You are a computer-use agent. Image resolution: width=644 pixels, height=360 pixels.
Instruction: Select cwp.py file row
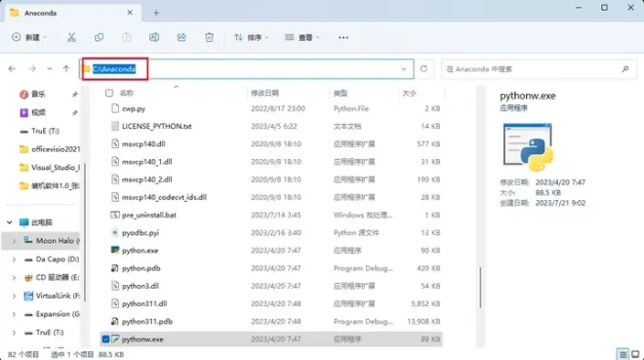[271, 108]
